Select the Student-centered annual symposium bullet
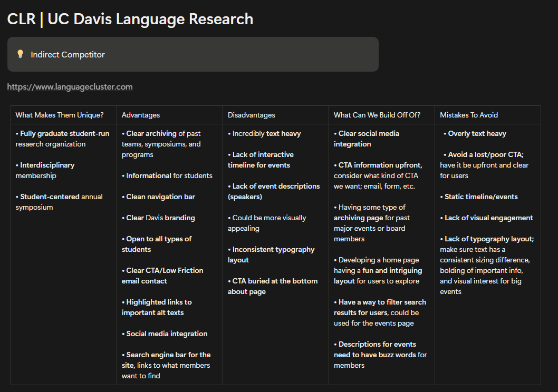 pyautogui.click(x=59, y=202)
